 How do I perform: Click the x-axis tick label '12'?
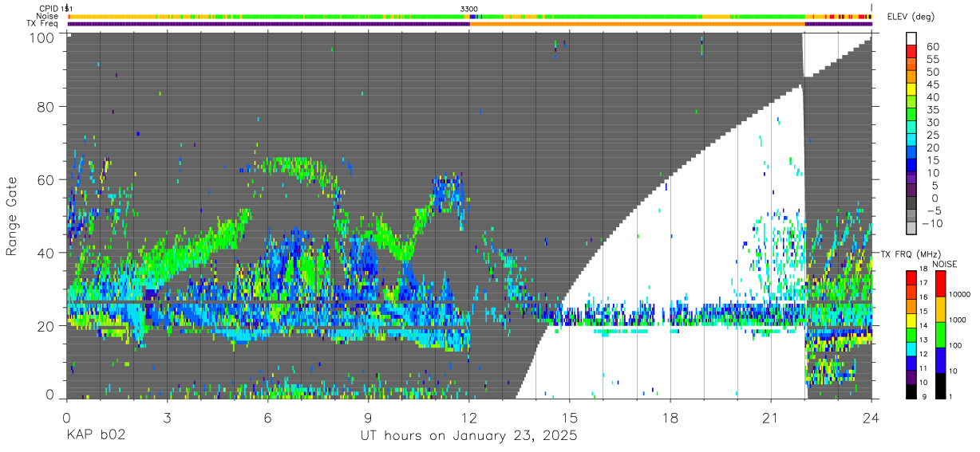tap(468, 417)
